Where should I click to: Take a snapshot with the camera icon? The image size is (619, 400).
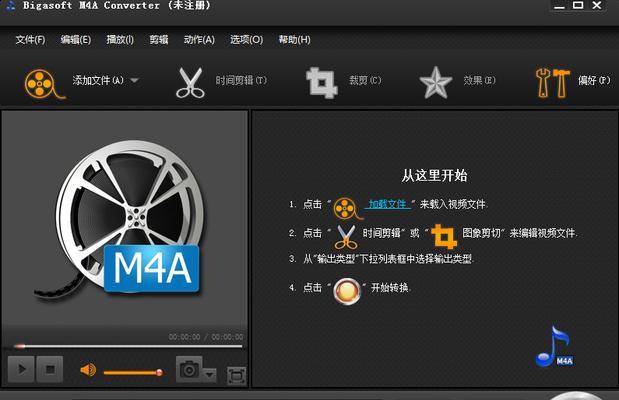click(189, 369)
